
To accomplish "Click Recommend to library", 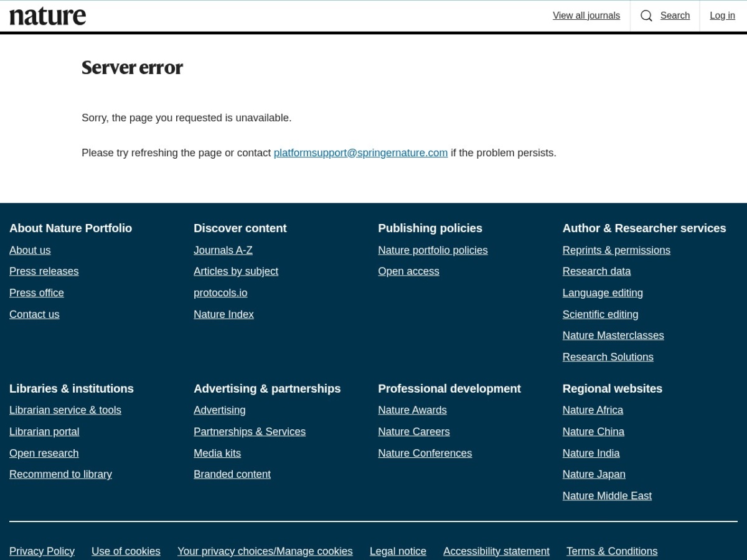I will 60,474.
